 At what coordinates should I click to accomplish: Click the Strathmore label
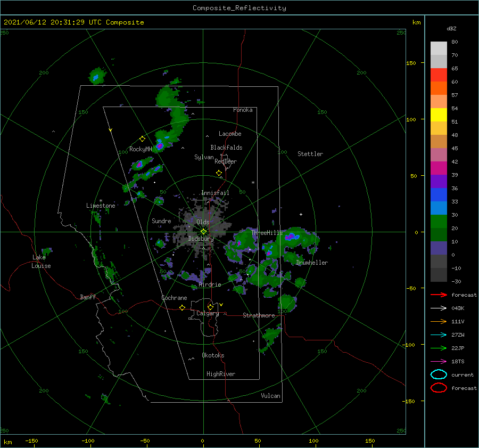pyautogui.click(x=259, y=315)
